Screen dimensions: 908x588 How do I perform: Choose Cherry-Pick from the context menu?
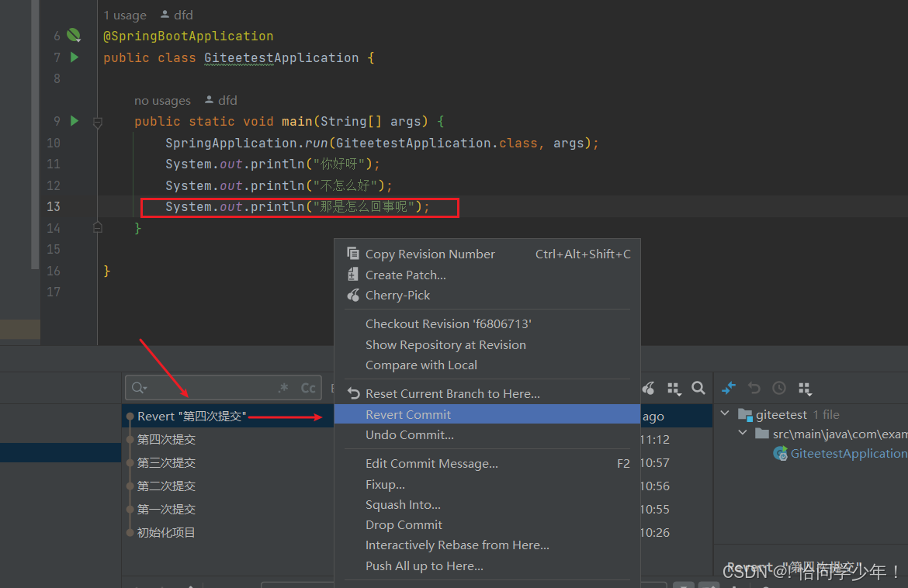(487, 295)
